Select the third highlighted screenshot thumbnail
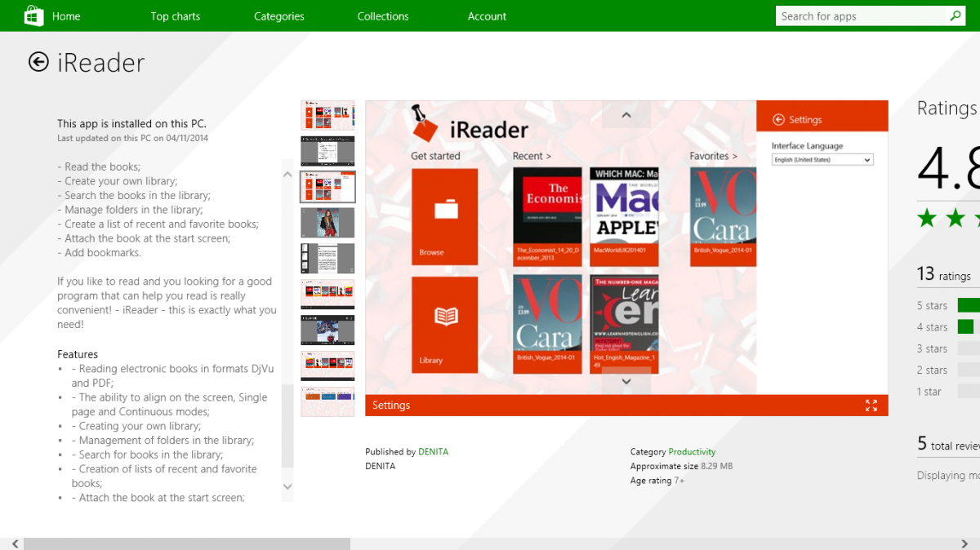This screenshot has width=980, height=550. (327, 187)
